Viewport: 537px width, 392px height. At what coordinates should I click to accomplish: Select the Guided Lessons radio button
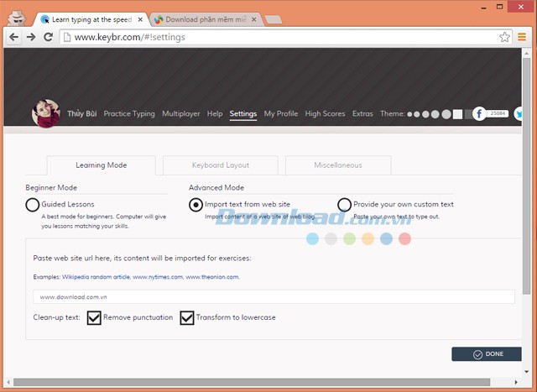(33, 204)
